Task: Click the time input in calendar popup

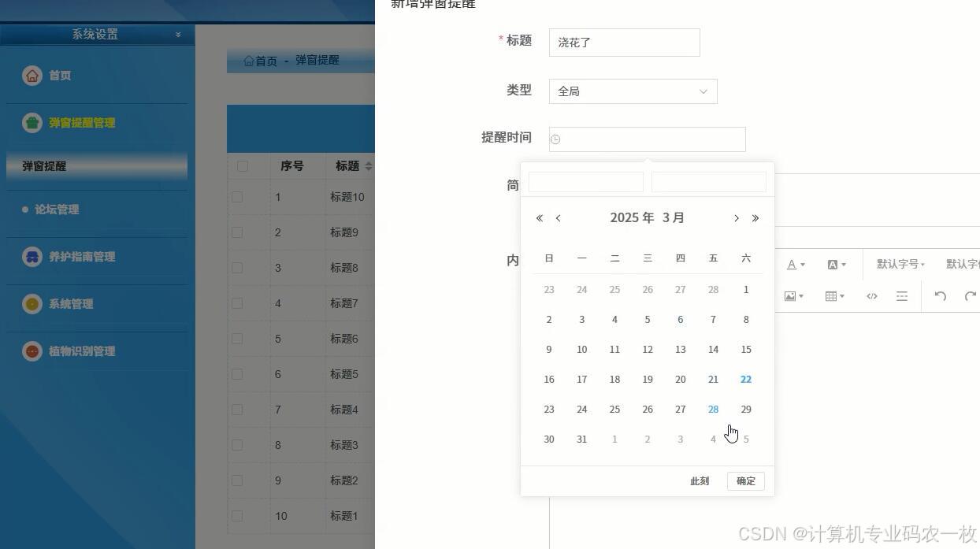Action: click(709, 182)
